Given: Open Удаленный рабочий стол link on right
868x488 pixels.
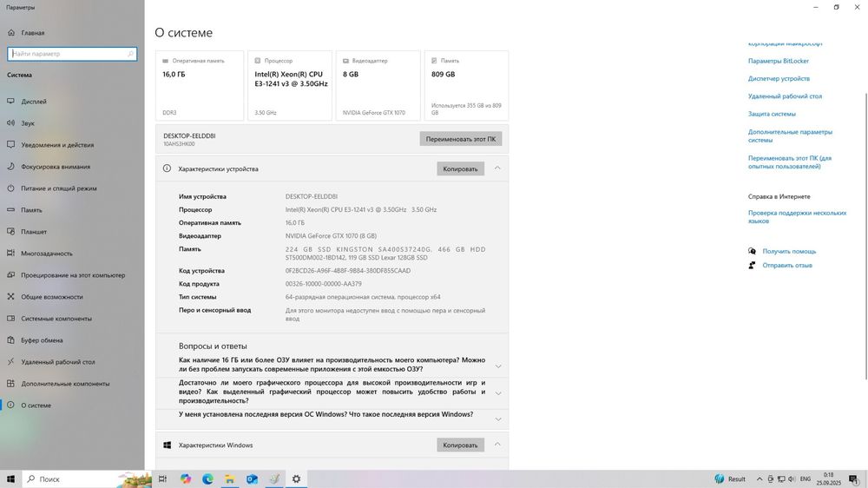Looking at the screenshot, I should coord(785,96).
